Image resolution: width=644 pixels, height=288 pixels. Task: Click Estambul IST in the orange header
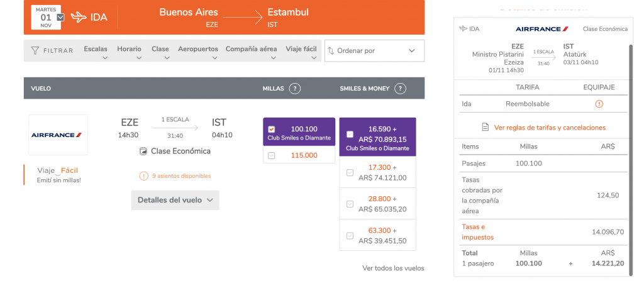point(288,17)
